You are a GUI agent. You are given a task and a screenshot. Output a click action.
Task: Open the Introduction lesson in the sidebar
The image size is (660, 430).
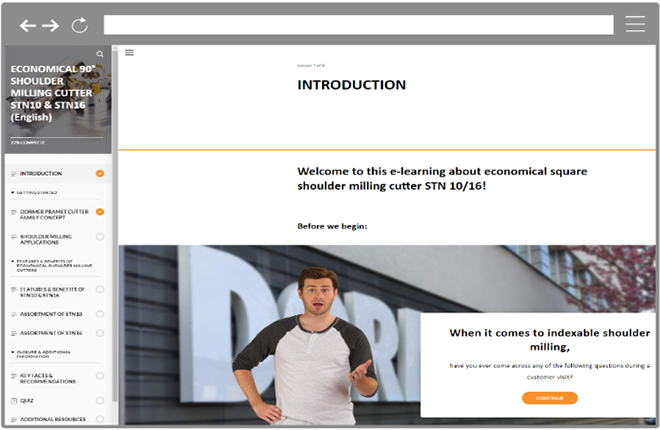click(58, 173)
